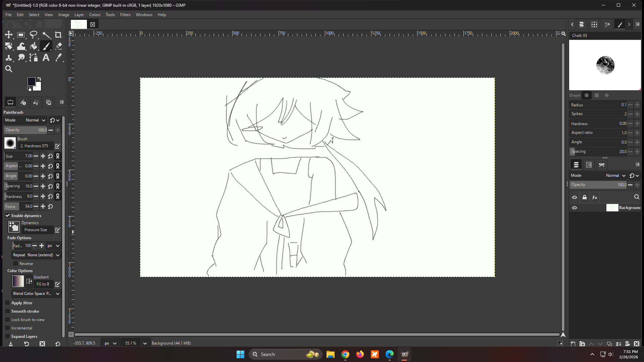This screenshot has height=362, width=644.
Task: Choose the Color Picker eyedropper tool
Action: pos(59,58)
